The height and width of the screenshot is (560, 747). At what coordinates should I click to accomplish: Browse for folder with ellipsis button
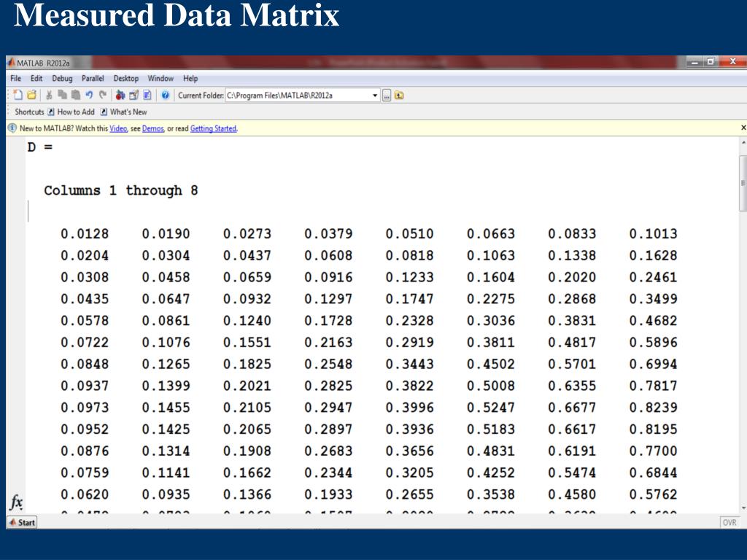tap(387, 96)
